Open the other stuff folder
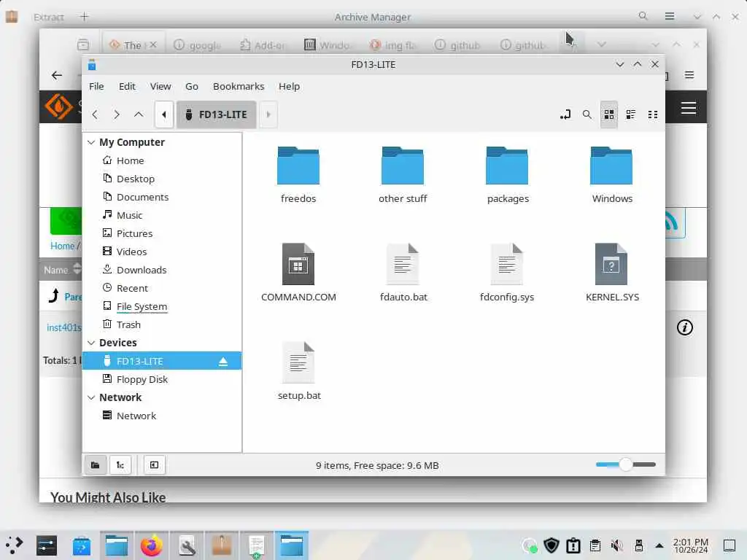Screen dimensions: 747x560 click(403, 175)
